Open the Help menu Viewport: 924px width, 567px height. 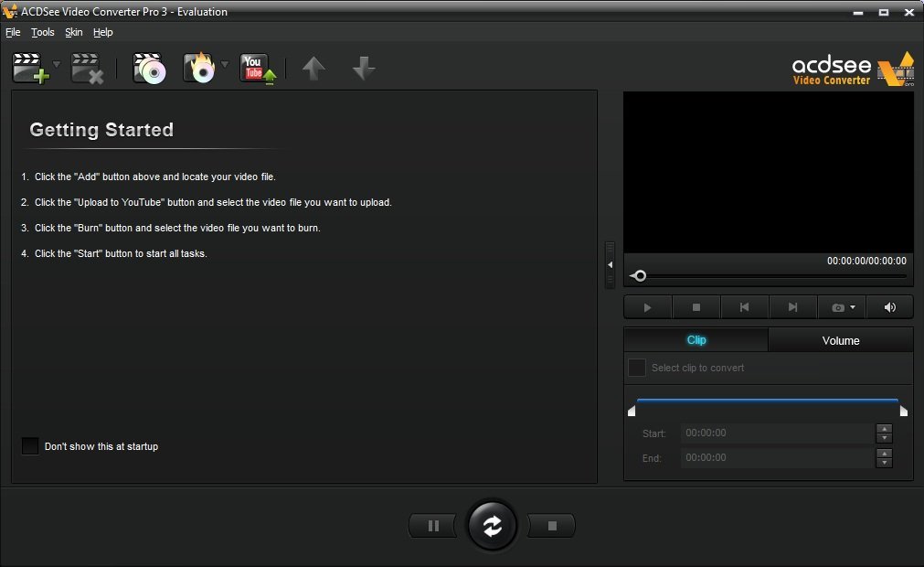103,32
